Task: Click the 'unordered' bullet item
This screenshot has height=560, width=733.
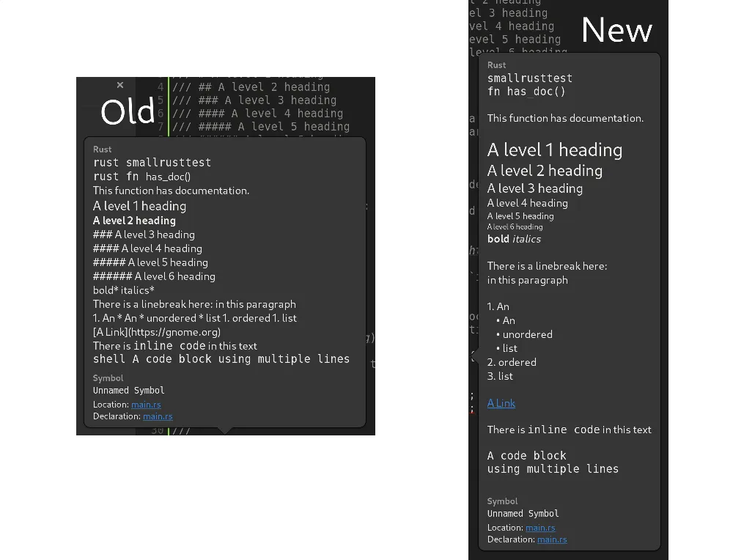Action: (527, 334)
